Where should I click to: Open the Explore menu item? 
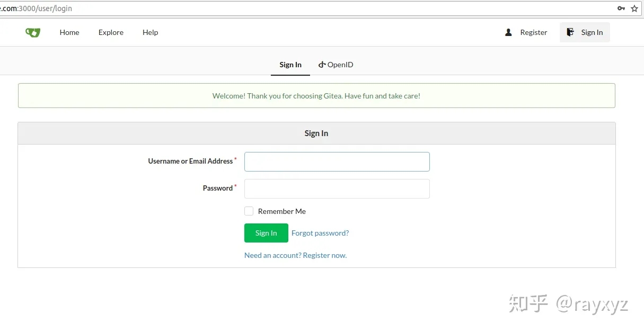[111, 32]
